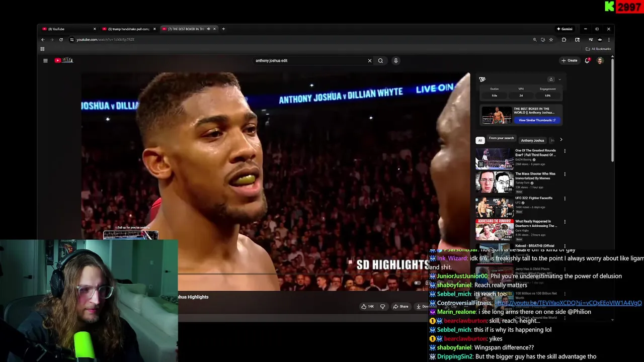Go back with browser back arrow
This screenshot has height=362, width=644.
[43, 40]
